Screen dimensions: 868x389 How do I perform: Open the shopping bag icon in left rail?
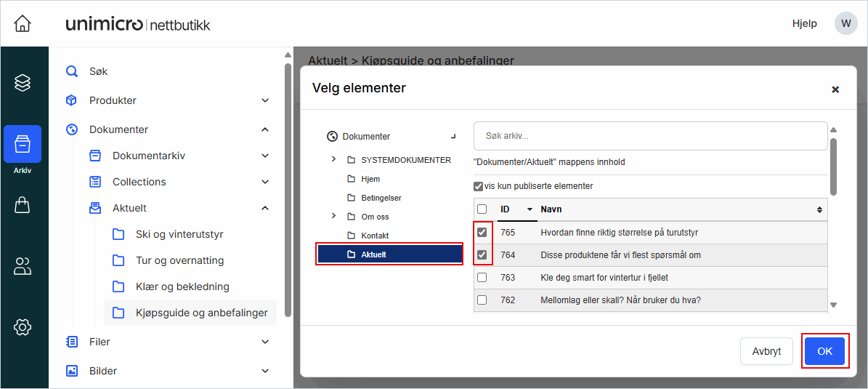click(x=23, y=205)
